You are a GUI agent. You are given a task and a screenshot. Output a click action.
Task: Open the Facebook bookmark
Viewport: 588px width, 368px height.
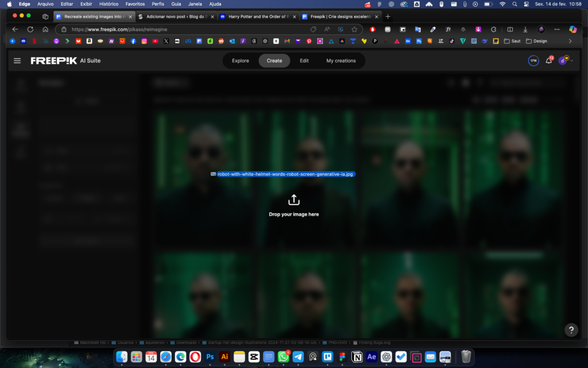(133, 41)
